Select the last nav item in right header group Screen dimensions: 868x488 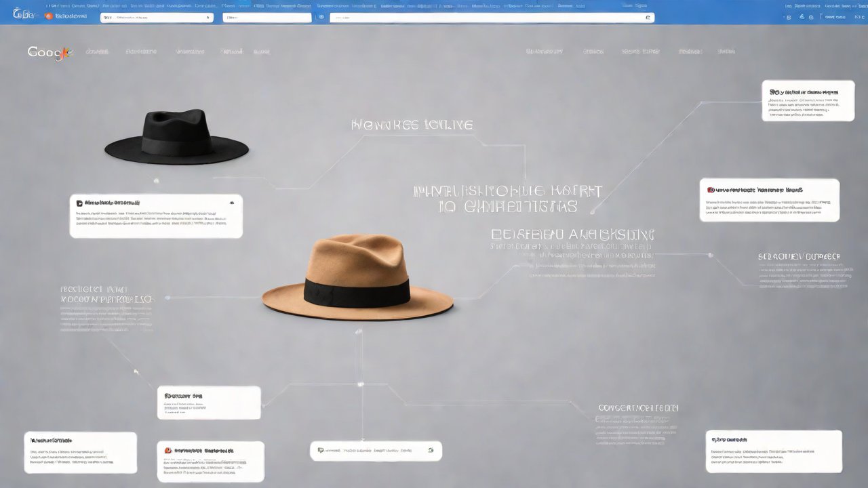point(726,52)
